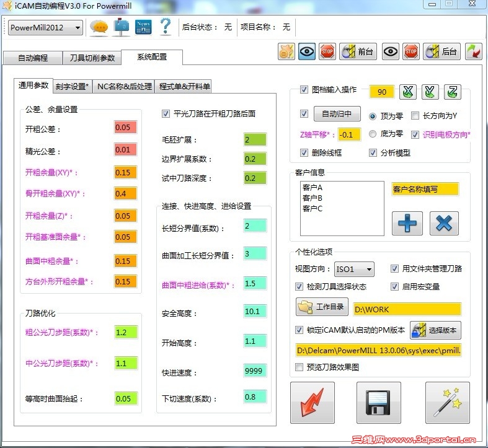The height and width of the screenshot is (448, 488).
Task: Select the 底为零 radio button
Action: [x=372, y=134]
